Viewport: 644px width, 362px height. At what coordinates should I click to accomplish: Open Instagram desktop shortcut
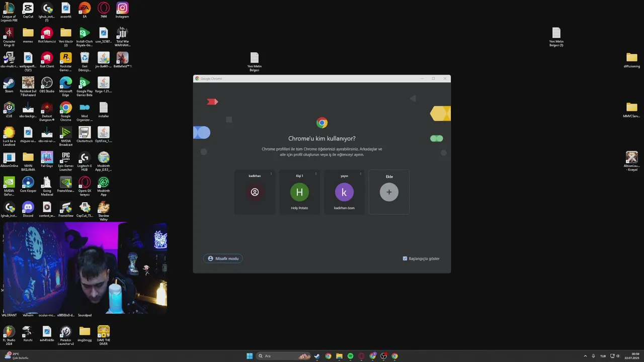pyautogui.click(x=122, y=11)
